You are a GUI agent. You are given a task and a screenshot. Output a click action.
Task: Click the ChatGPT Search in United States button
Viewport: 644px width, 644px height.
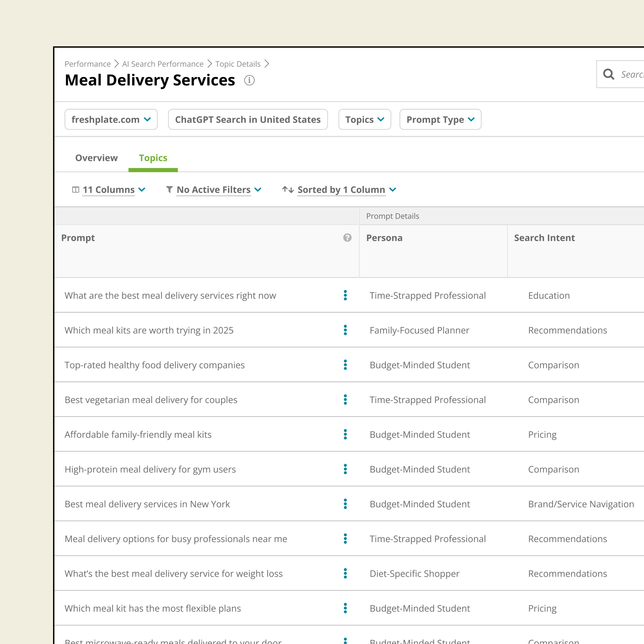click(x=248, y=119)
